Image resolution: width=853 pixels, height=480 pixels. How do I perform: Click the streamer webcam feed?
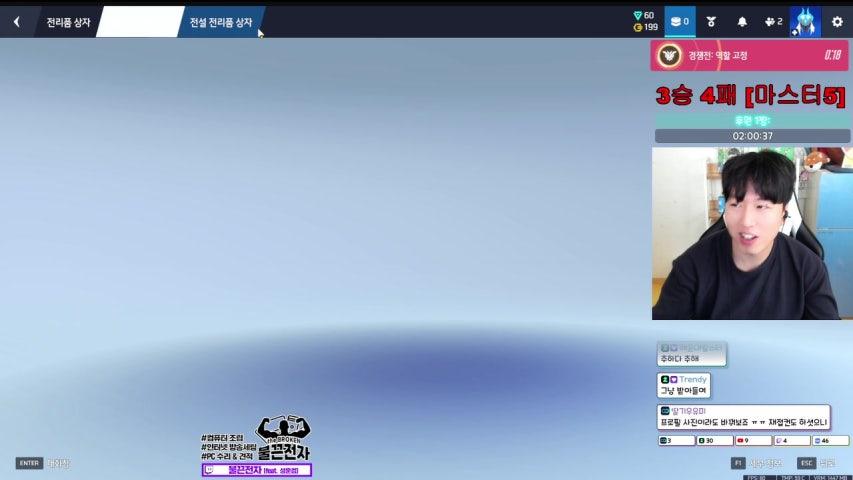[x=752, y=233]
